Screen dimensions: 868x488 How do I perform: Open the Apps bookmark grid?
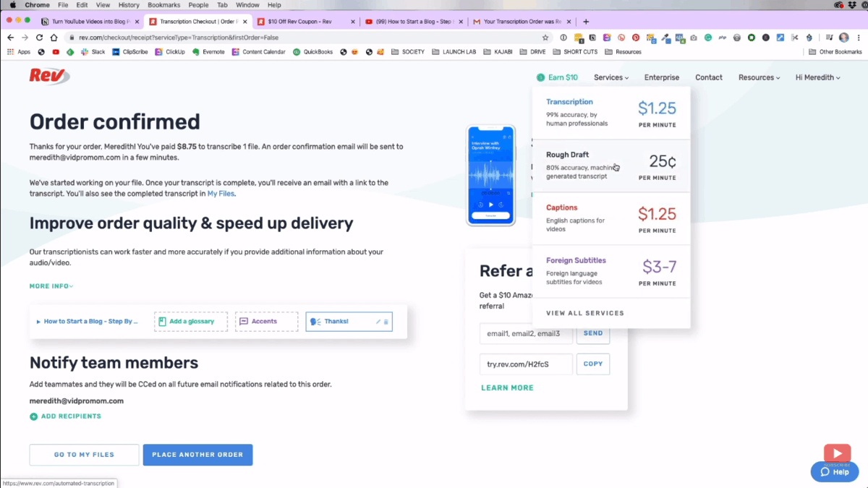point(20,52)
